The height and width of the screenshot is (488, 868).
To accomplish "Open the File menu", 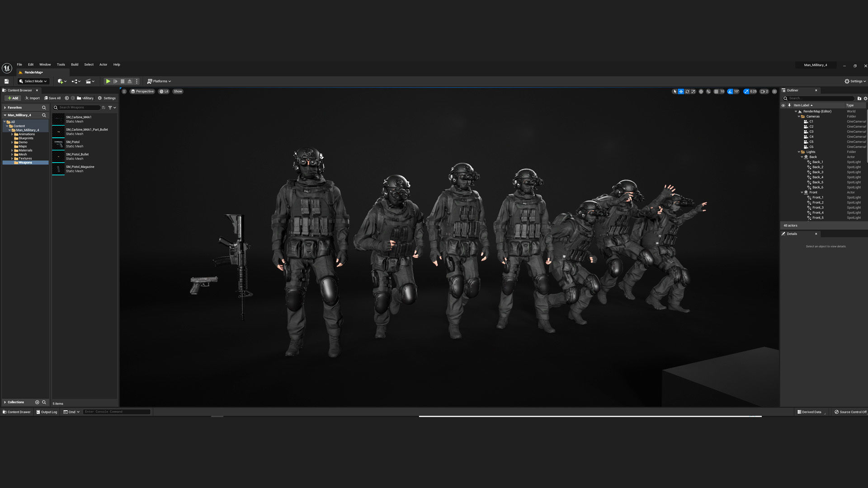I will (x=19, y=65).
